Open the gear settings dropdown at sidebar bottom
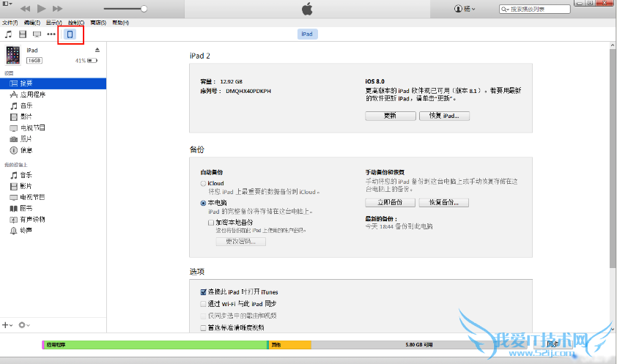Image resolution: width=617 pixels, height=364 pixels. (24, 324)
